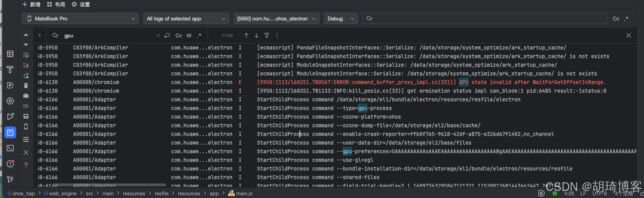The width and height of the screenshot is (644, 198).
Task: Click the 'gpu' find text field
Action: (108, 35)
